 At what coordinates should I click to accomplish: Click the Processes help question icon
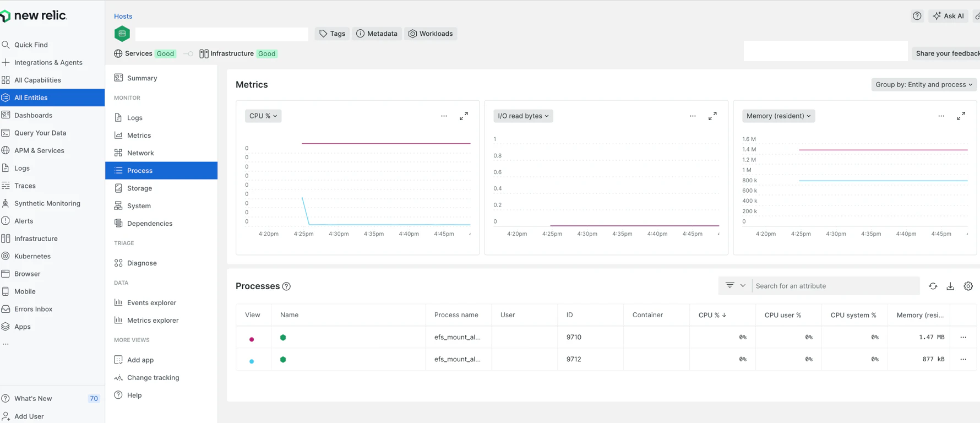pyautogui.click(x=286, y=286)
